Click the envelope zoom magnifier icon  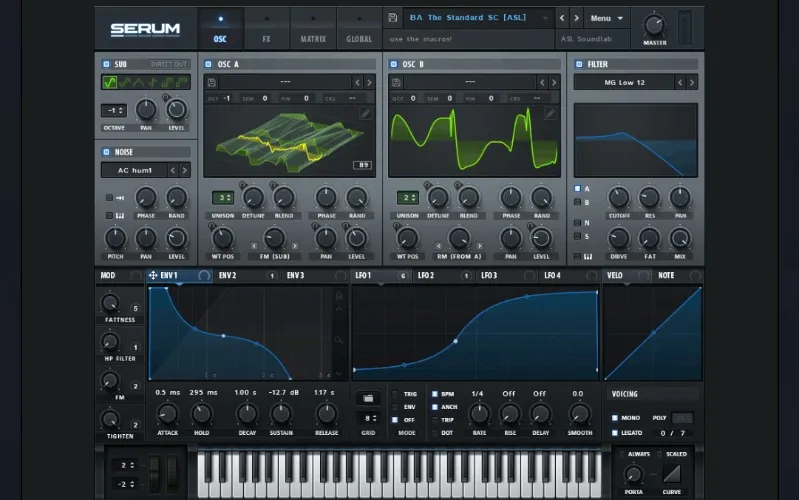click(x=339, y=339)
